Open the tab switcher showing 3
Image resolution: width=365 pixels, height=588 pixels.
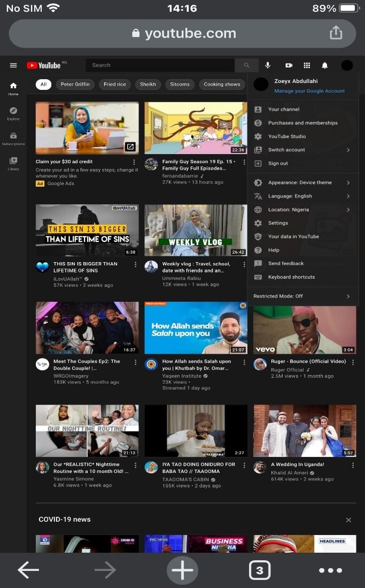click(x=259, y=570)
